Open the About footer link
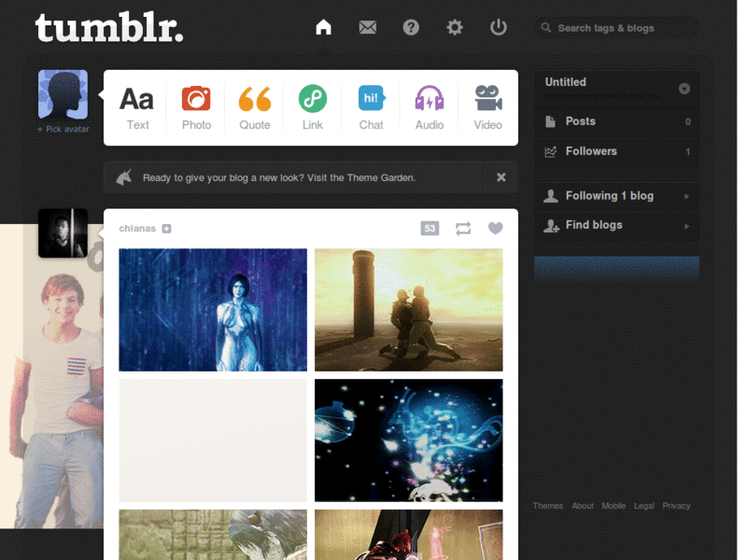 583,506
